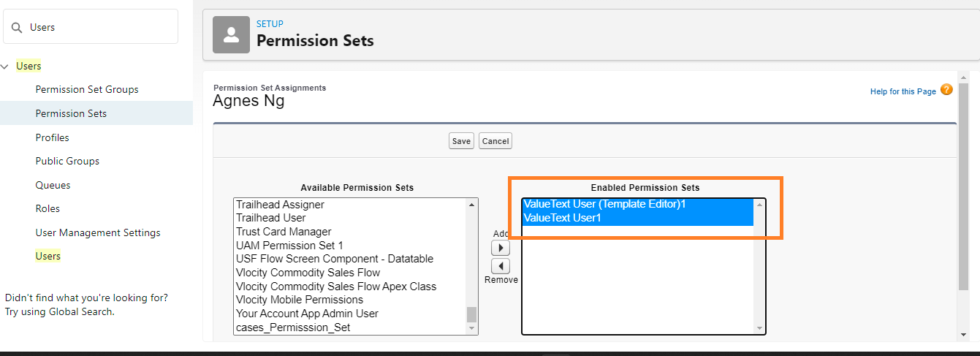Click the Enabled list scroll-up arrow
980x356 pixels.
coord(759,205)
